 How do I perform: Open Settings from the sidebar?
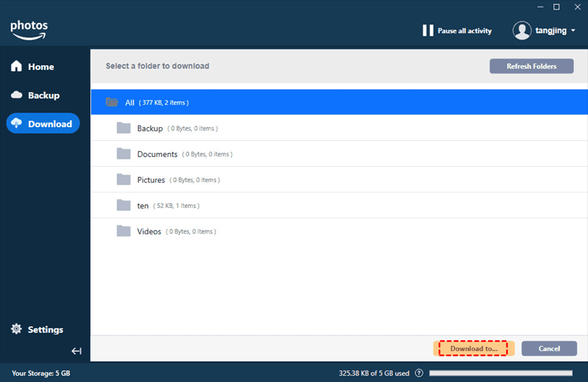click(37, 330)
